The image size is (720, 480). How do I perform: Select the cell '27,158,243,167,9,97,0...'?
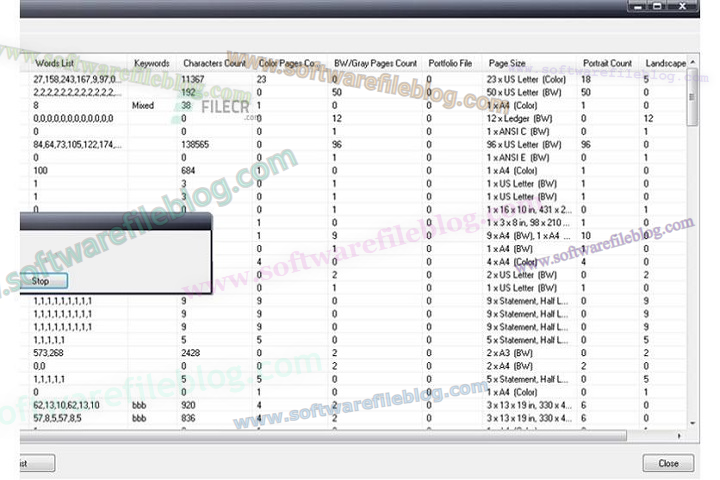coord(77,79)
